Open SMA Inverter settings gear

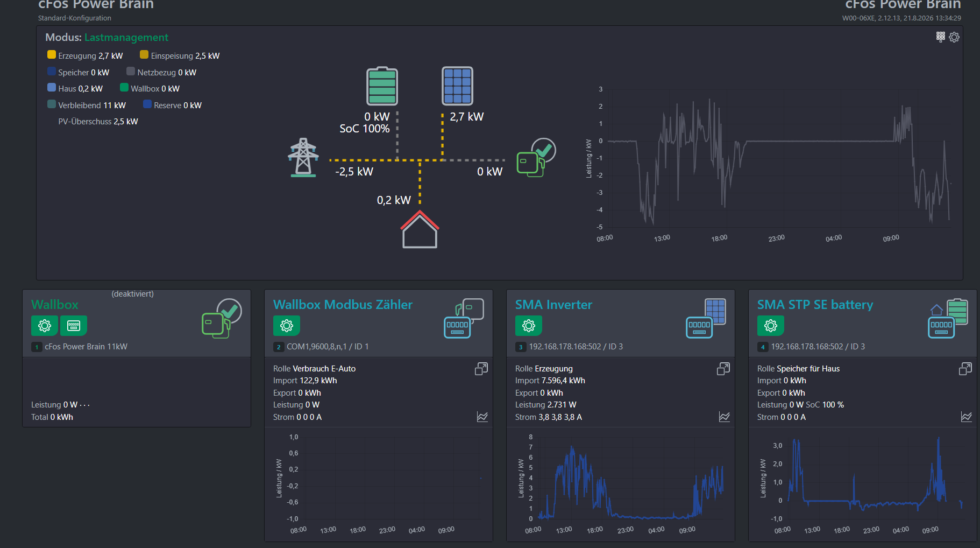(x=529, y=325)
